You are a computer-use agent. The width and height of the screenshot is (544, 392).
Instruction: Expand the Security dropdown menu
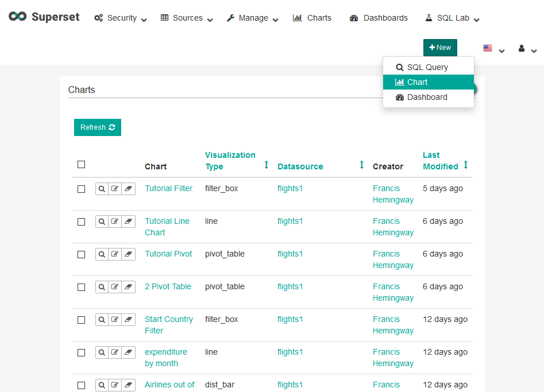(x=121, y=18)
